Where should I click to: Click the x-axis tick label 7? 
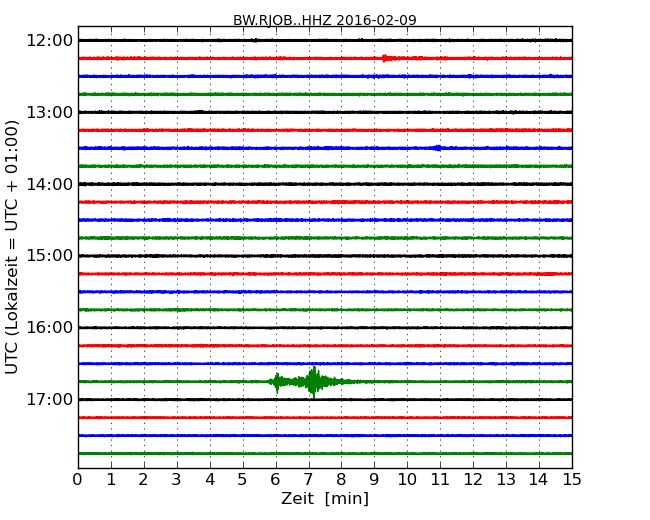point(308,480)
